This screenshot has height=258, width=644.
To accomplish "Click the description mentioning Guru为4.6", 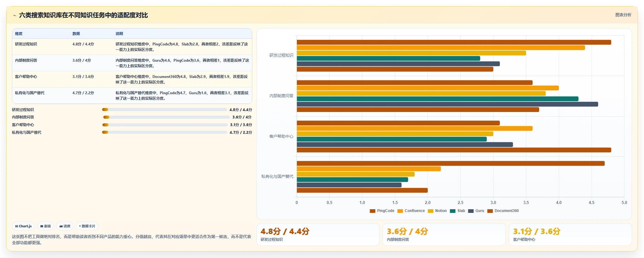I will (x=182, y=63).
